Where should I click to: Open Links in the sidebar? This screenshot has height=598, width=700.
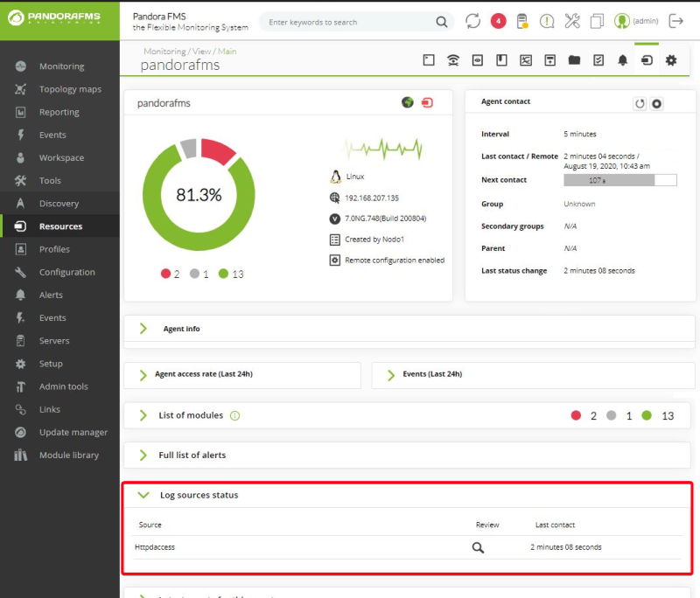tap(59, 409)
